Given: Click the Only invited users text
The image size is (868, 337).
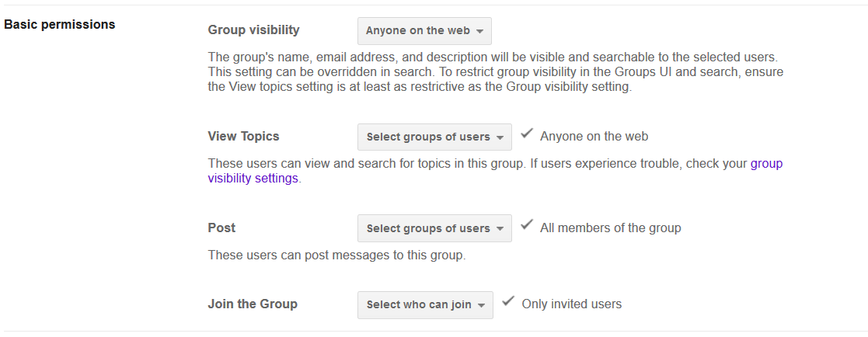Looking at the screenshot, I should 571,304.
